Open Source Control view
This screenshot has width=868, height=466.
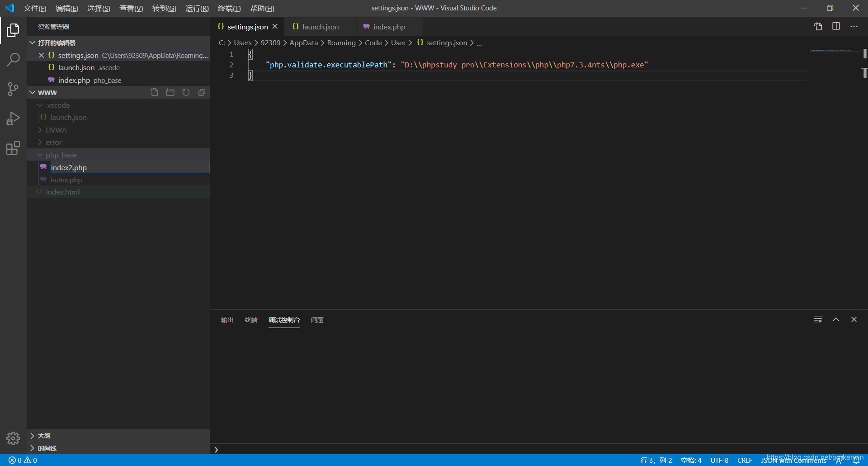(x=13, y=89)
